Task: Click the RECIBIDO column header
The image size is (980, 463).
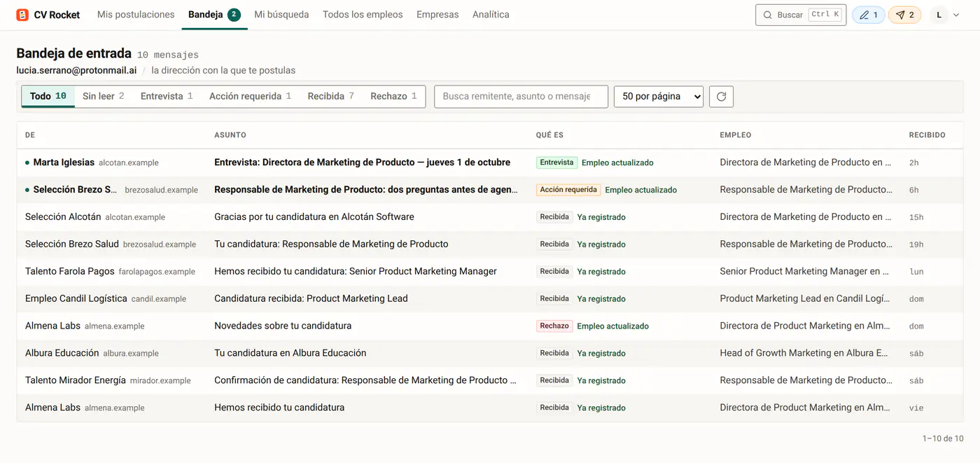Action: pyautogui.click(x=927, y=135)
